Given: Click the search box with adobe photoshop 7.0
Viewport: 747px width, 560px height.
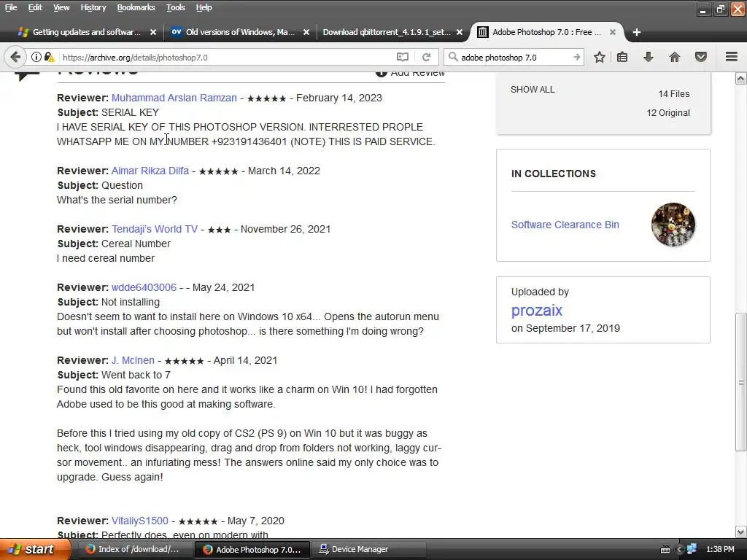Looking at the screenshot, I should click(x=514, y=57).
